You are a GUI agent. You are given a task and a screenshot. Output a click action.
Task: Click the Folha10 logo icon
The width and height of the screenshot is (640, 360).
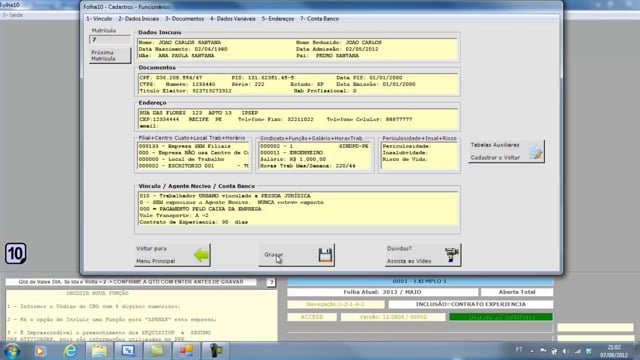(16, 253)
